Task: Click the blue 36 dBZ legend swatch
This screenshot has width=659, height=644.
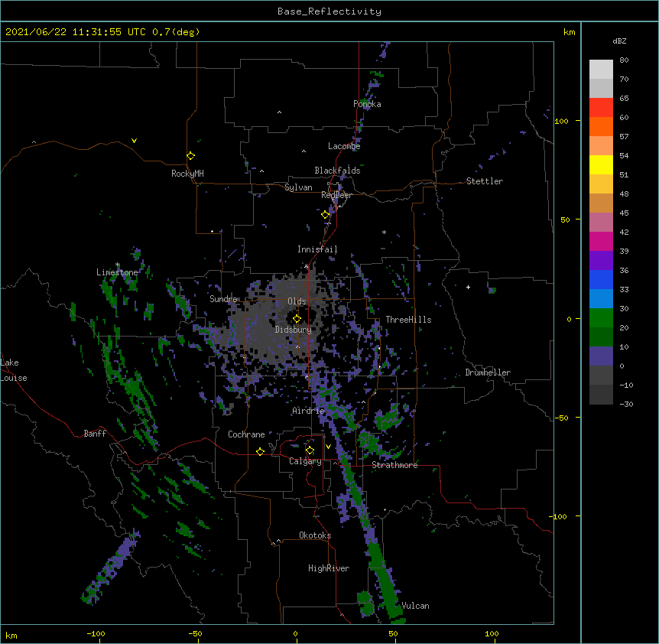Action: click(x=601, y=279)
